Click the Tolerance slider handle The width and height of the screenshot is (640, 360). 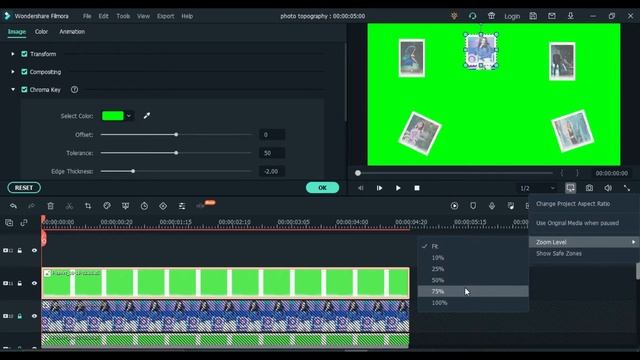pyautogui.click(x=176, y=153)
